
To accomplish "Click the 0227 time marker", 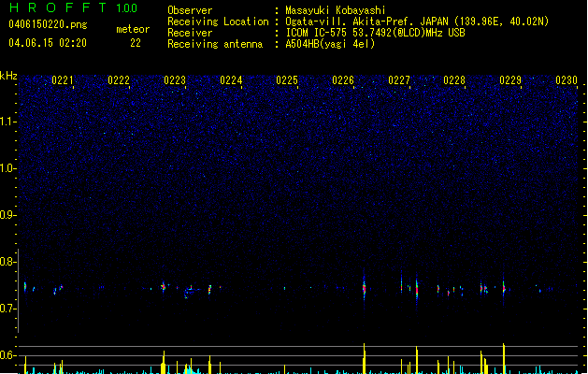I will [398, 79].
